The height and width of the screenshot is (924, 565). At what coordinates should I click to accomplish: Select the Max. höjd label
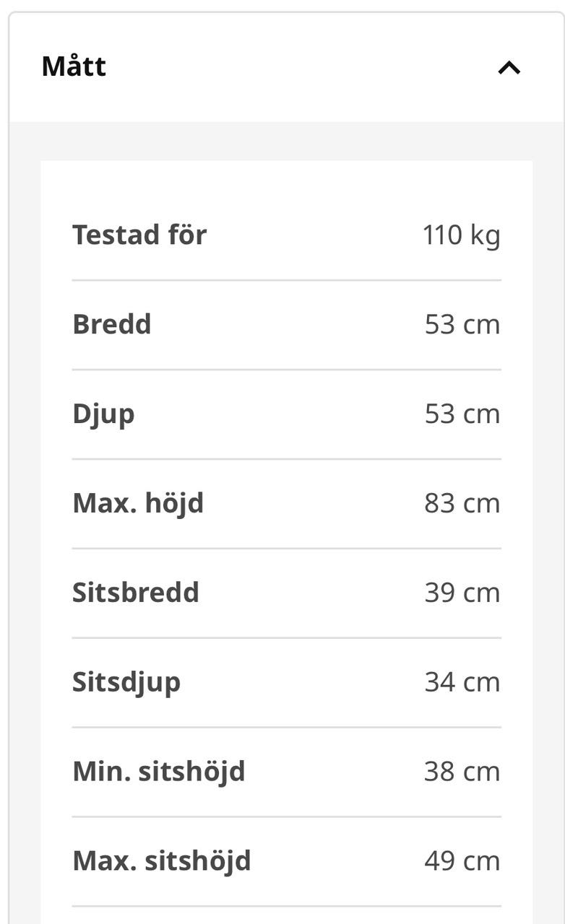click(138, 503)
